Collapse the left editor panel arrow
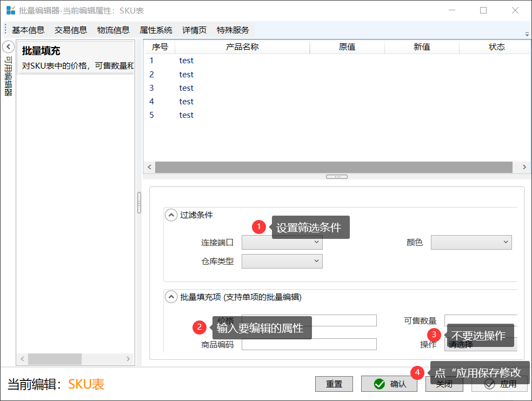Viewport: 532px width, 401px height. [x=8, y=47]
